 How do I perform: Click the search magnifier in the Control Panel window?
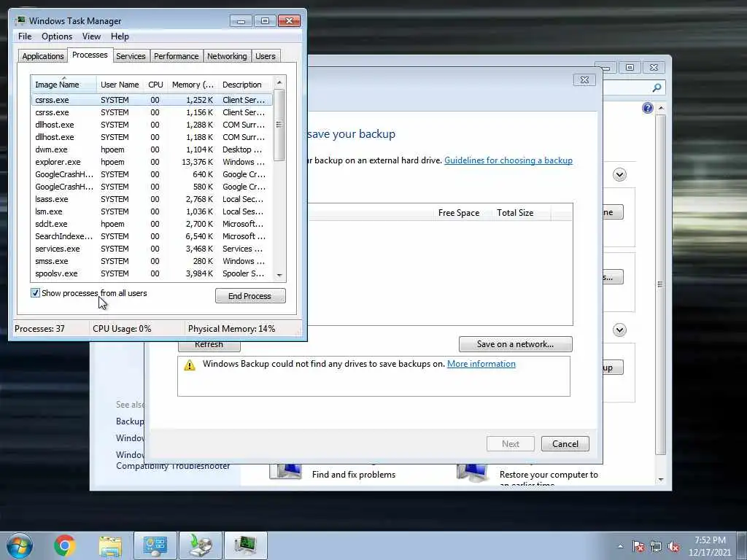657,87
